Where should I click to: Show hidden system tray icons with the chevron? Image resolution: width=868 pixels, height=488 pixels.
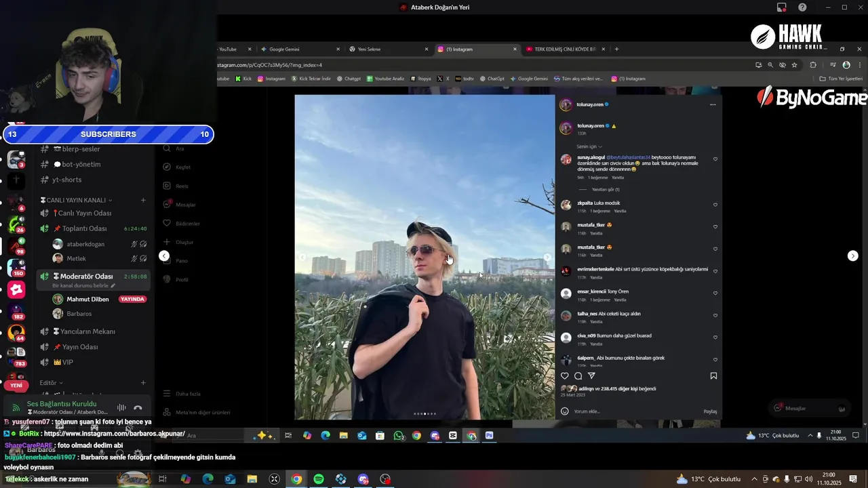pyautogui.click(x=754, y=479)
